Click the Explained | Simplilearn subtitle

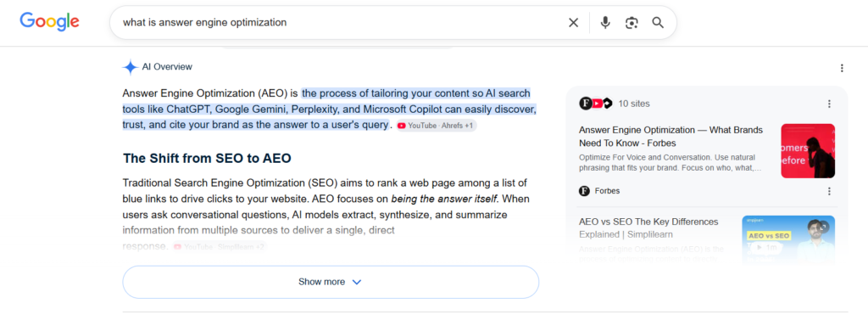tap(626, 234)
